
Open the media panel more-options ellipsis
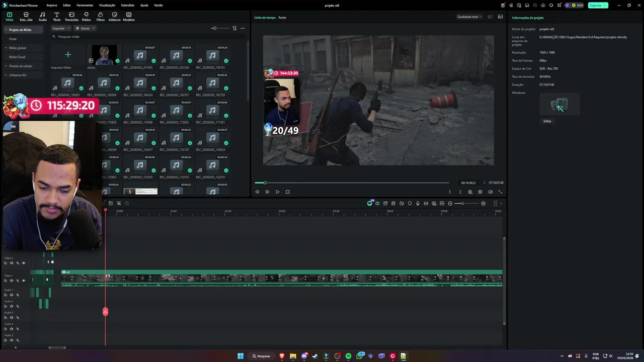point(243,28)
